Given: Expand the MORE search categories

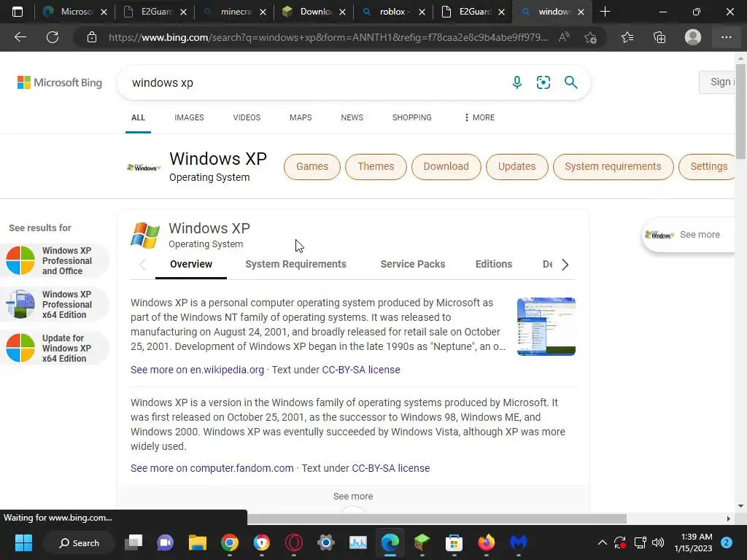Looking at the screenshot, I should click(x=479, y=117).
